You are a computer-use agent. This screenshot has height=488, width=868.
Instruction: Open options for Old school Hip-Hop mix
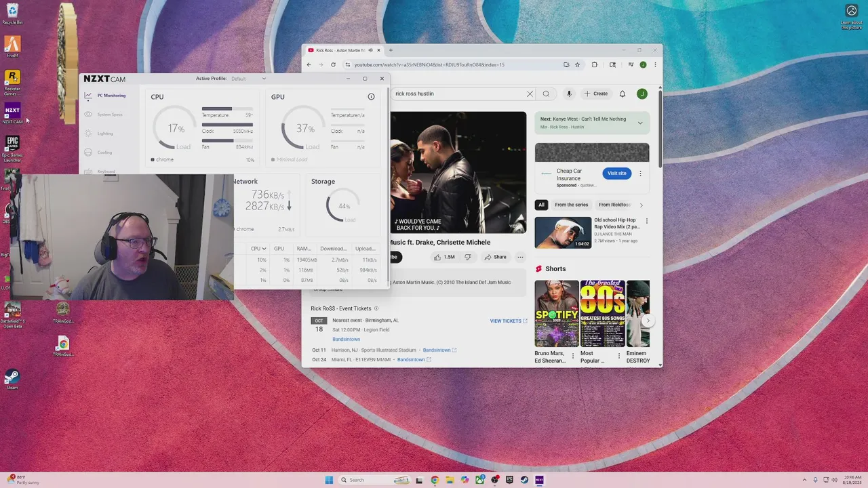coord(646,221)
